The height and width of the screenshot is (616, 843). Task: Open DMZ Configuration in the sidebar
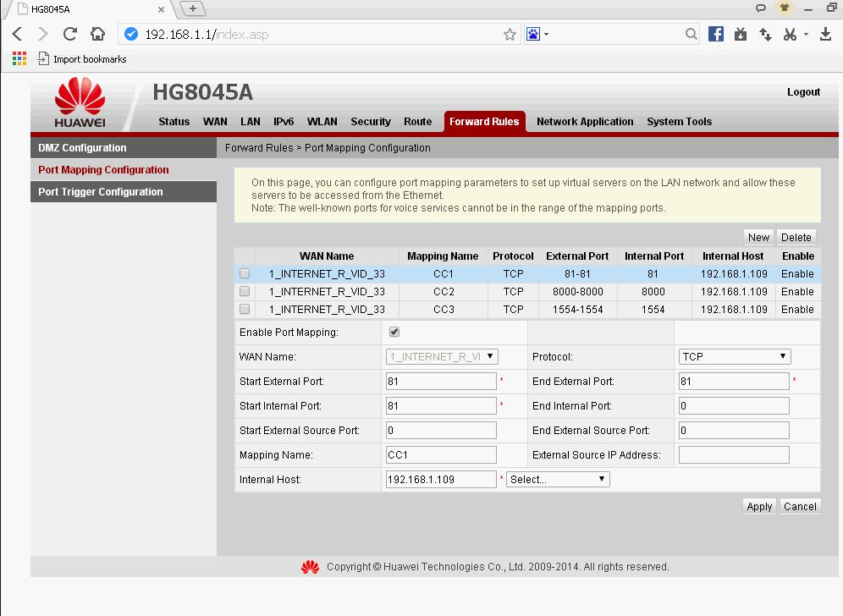click(x=124, y=148)
